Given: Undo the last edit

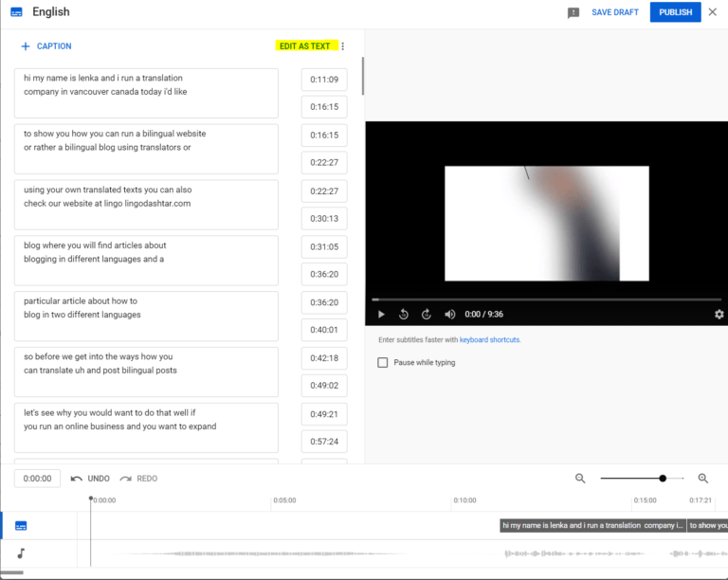Looking at the screenshot, I should click(90, 479).
